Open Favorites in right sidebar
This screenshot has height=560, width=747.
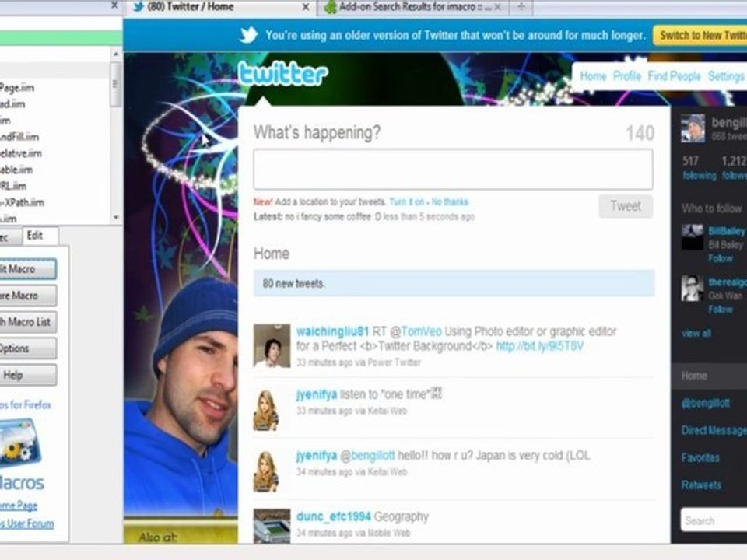click(700, 457)
